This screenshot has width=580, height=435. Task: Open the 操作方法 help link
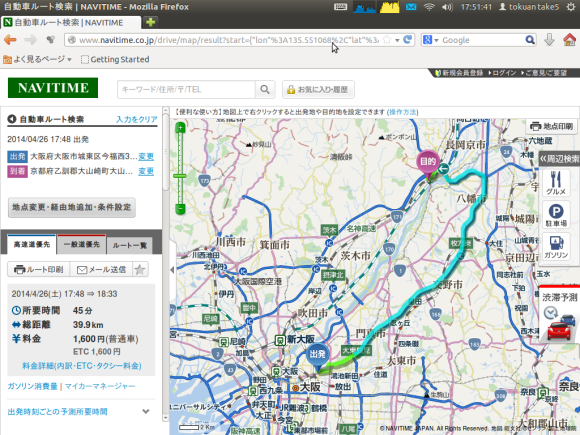[402, 112]
